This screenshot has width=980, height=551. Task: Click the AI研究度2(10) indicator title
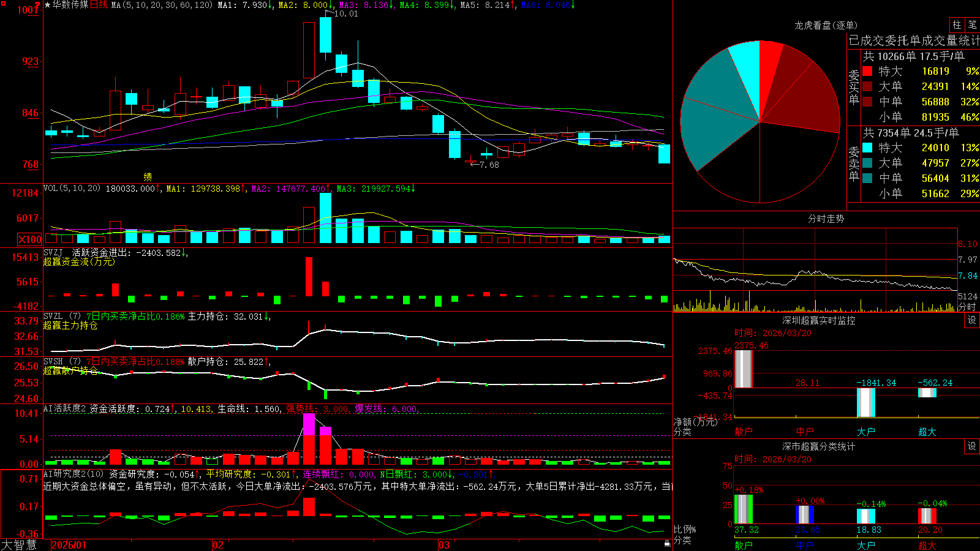73,474
